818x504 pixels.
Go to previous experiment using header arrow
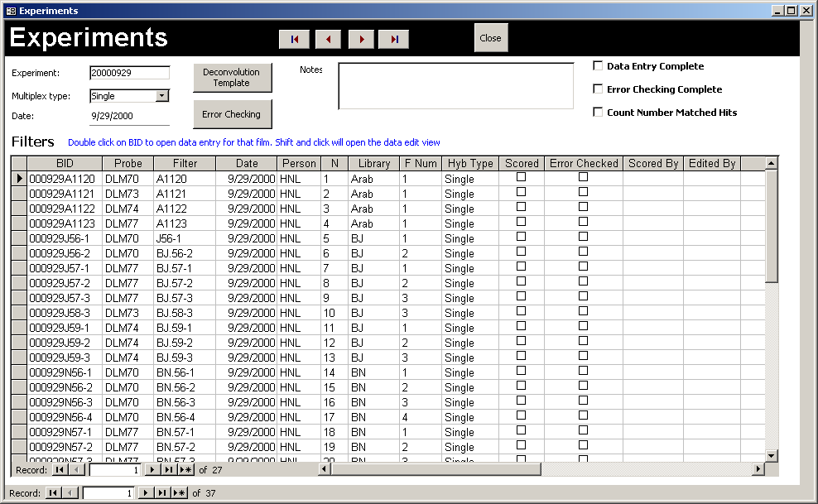(x=328, y=39)
